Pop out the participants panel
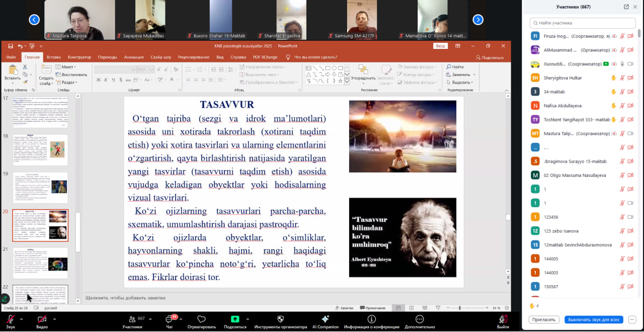Viewport: 644px width, 332px height. tap(626, 7)
